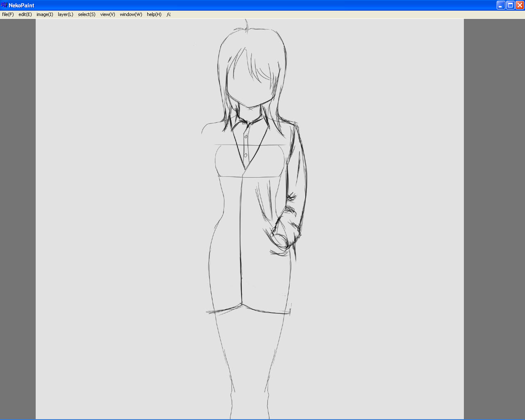Open the window(W) menu
Viewport: 525px width, 420px height.
click(x=130, y=14)
